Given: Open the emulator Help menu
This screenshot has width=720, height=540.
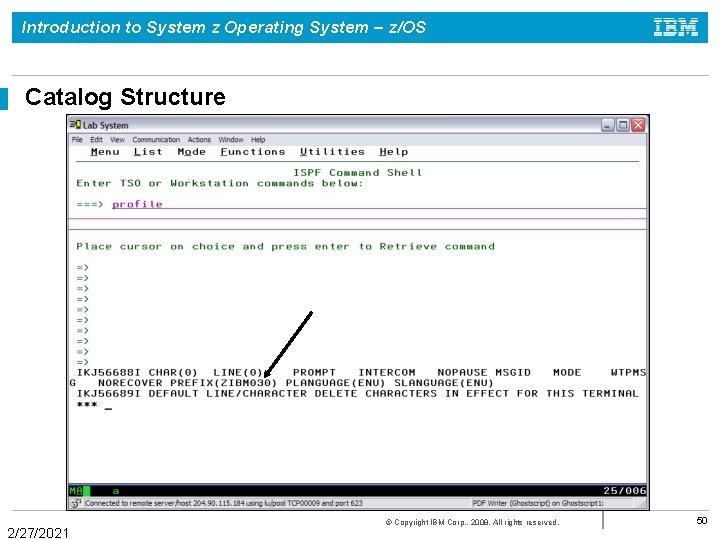Looking at the screenshot, I should pos(258,140).
